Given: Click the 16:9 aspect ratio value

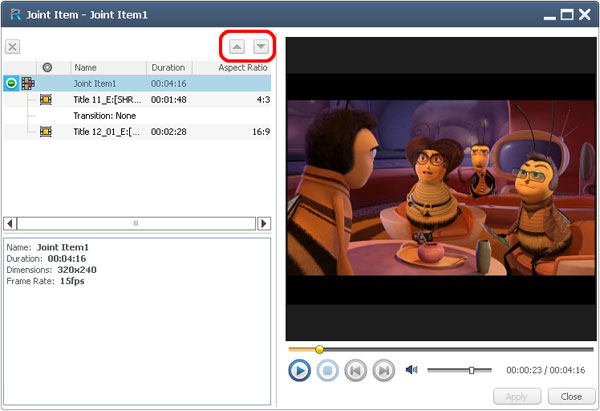Looking at the screenshot, I should [261, 132].
